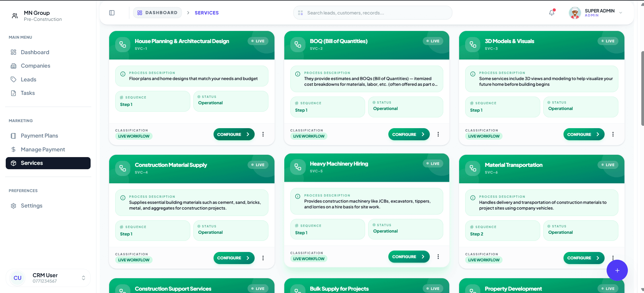
Task: Click LIVE WORKFLOW tag on Material Transportation card
Action: coord(484,260)
